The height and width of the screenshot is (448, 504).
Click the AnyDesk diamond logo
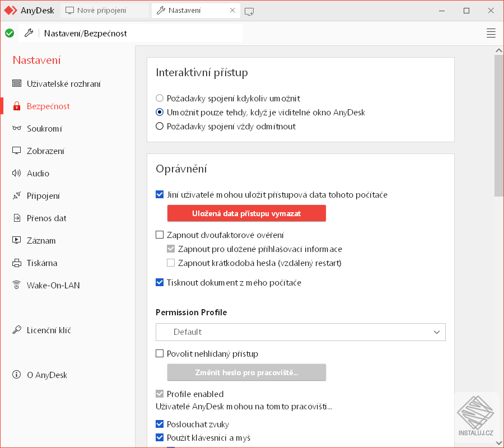11,10
